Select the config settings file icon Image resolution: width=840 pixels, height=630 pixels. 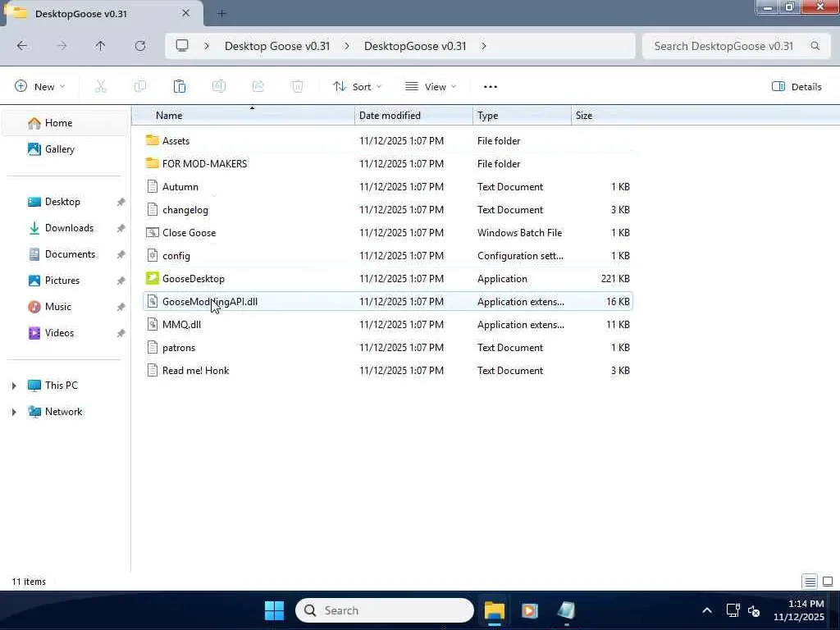pyautogui.click(x=152, y=256)
